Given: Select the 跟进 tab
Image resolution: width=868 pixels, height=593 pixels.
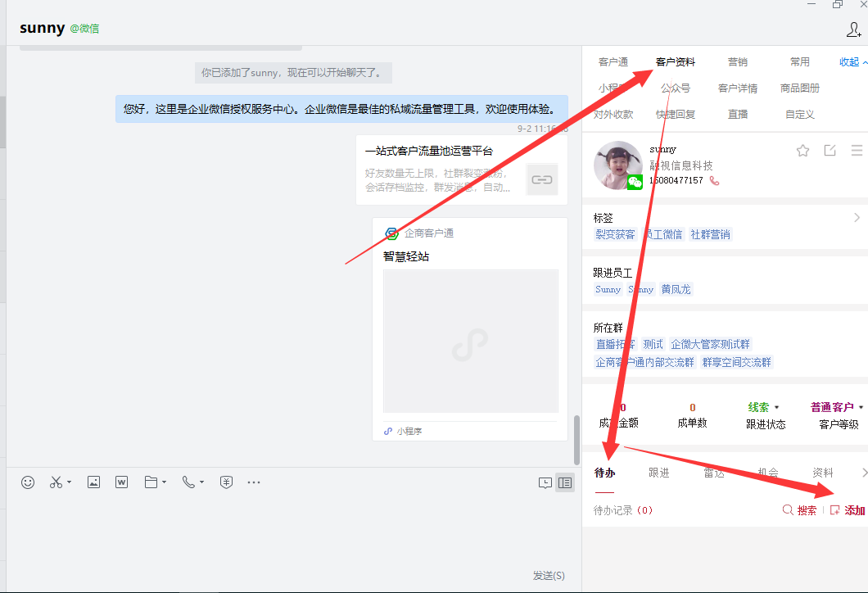Looking at the screenshot, I should [658, 473].
